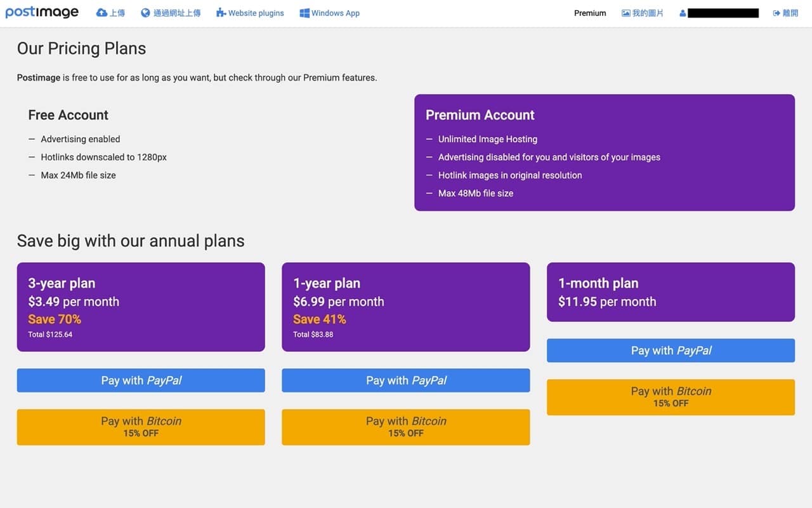Click the picture icon beside 我的圖片
Viewport: 812px width, 508px height.
tap(626, 13)
